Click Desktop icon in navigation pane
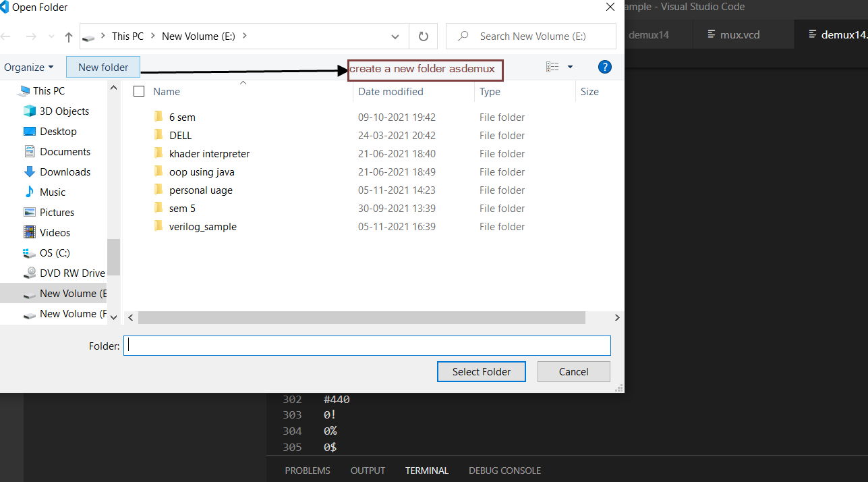This screenshot has height=482, width=868. pos(29,131)
